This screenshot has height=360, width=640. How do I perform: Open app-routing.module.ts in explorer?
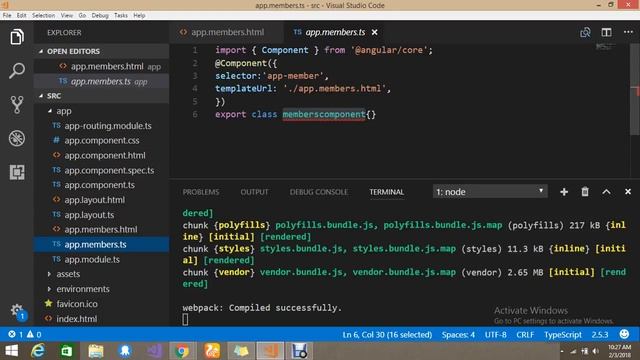coord(101,126)
